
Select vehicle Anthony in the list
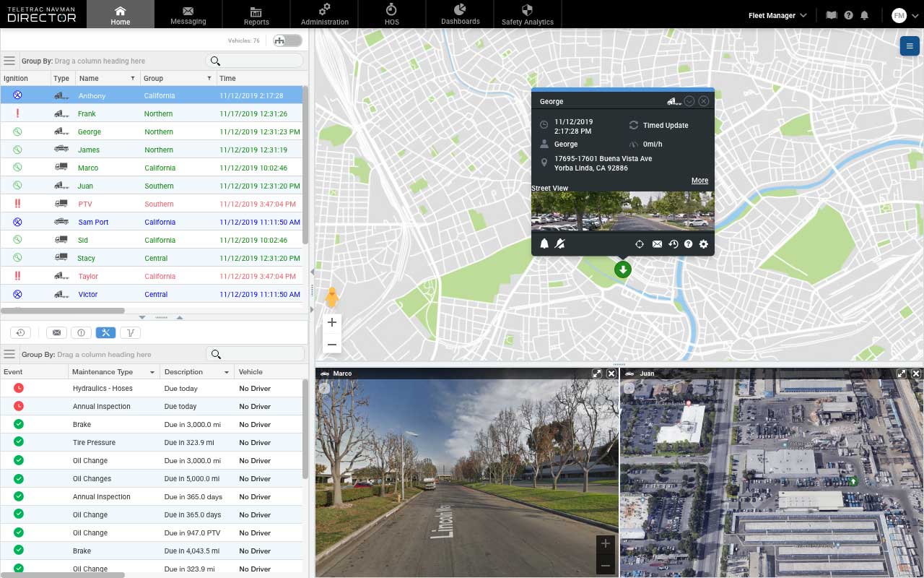point(92,95)
